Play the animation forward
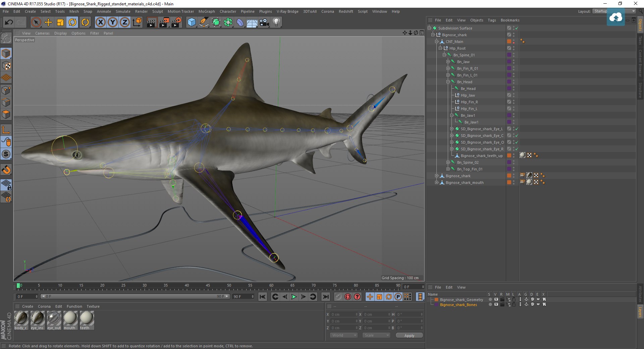Viewport: 644px width, 349px height. pyautogui.click(x=294, y=297)
